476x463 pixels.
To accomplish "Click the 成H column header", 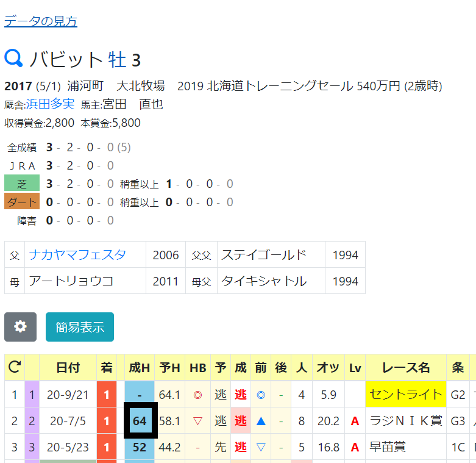I will [140, 368].
